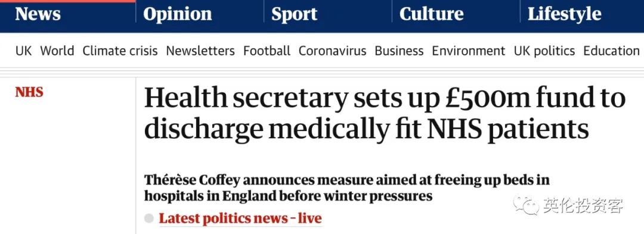This screenshot has width=644, height=234.
Task: Open Latest politics news live link
Action: (x=240, y=218)
